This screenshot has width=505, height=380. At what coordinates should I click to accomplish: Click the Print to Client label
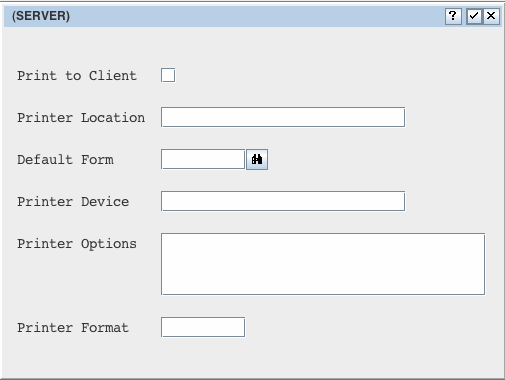(77, 76)
